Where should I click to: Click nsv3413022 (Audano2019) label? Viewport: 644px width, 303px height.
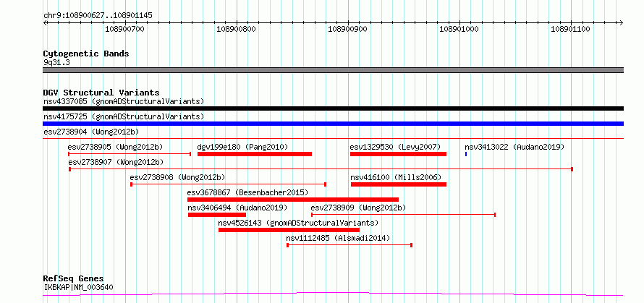click(514, 147)
